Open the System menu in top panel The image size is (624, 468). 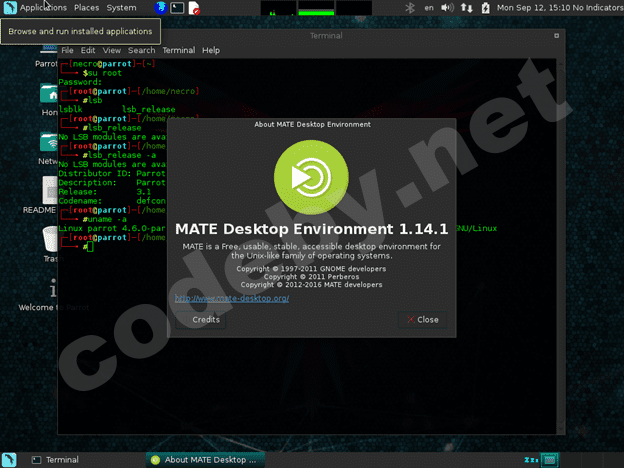coord(121,7)
